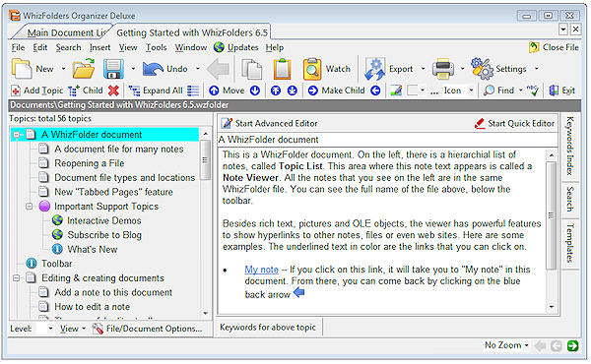Collapse Editing & creating documents node

click(x=16, y=278)
